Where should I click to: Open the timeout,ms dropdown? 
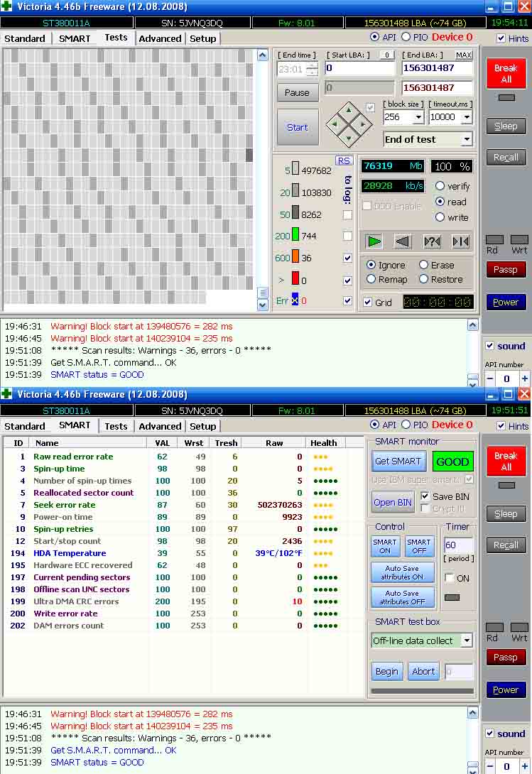[467, 117]
